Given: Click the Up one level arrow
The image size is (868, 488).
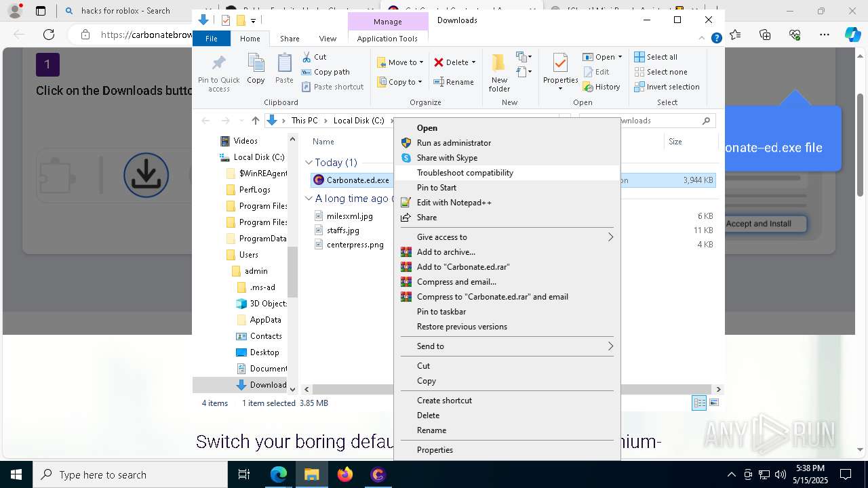Looking at the screenshot, I should click(x=255, y=121).
